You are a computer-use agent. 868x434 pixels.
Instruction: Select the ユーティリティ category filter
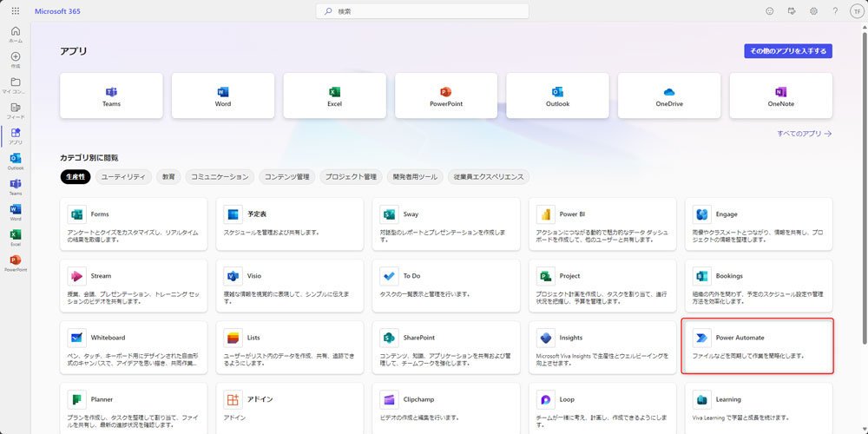(x=123, y=176)
